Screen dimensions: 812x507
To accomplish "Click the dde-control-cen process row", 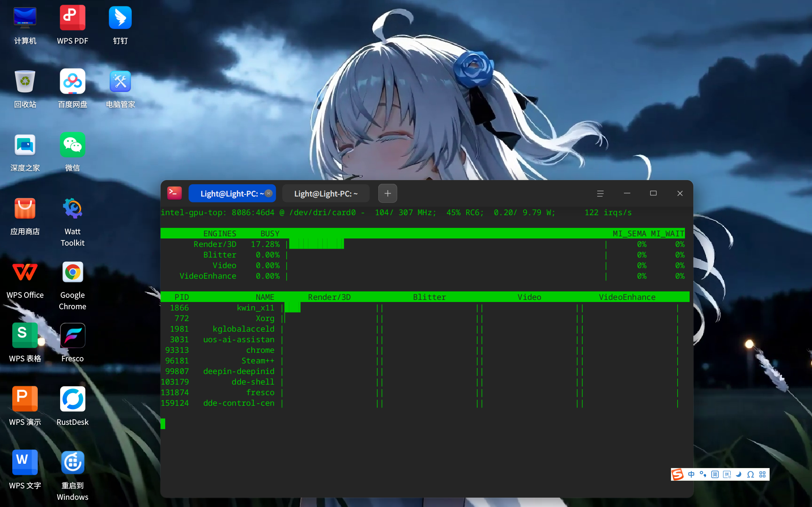I will pyautogui.click(x=425, y=403).
